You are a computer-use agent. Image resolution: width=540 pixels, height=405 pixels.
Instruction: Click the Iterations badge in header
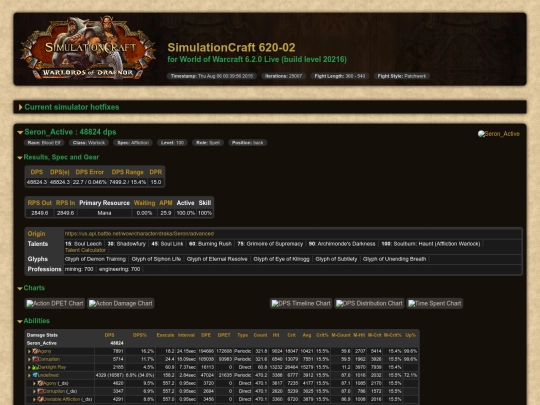pyautogui.click(x=283, y=76)
